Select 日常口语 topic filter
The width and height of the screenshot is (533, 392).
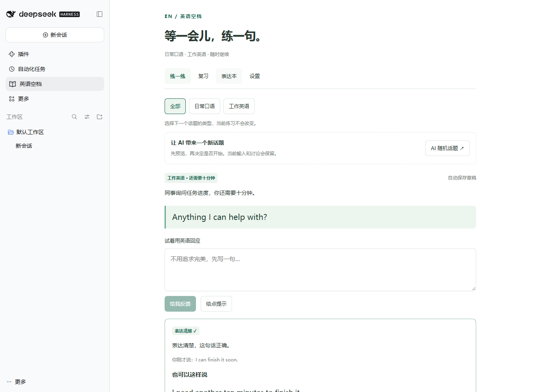tap(205, 106)
